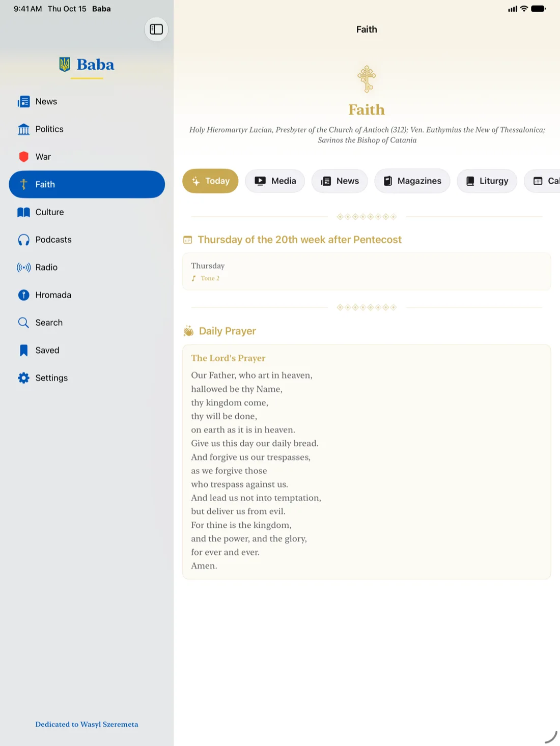Screen dimensions: 560x746
Task: Open the Culture section label
Action: [x=49, y=212]
